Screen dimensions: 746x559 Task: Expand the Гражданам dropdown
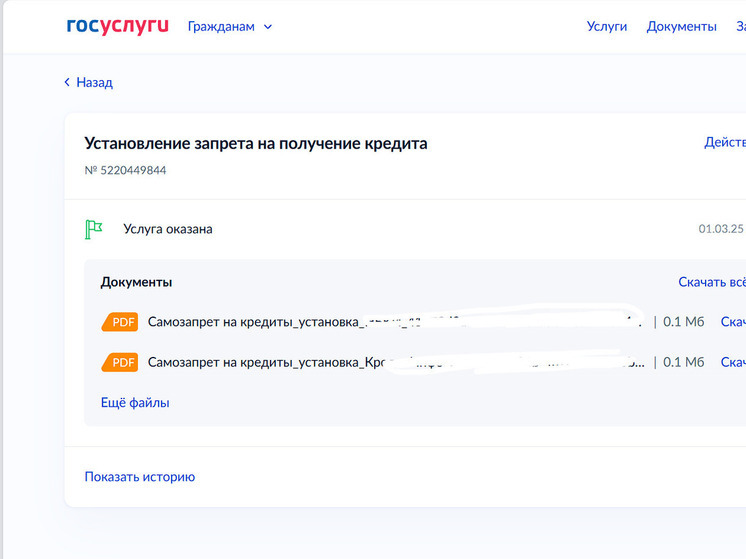(230, 27)
